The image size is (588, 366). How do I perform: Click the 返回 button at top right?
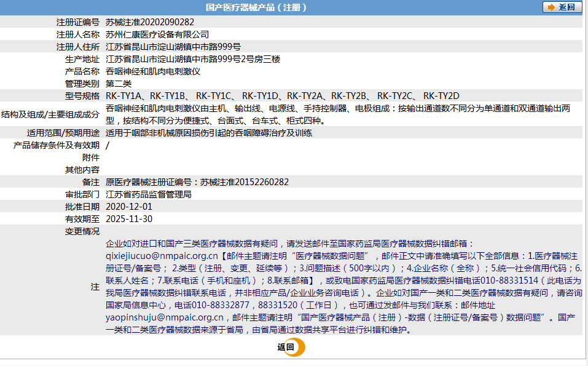tap(562, 7)
